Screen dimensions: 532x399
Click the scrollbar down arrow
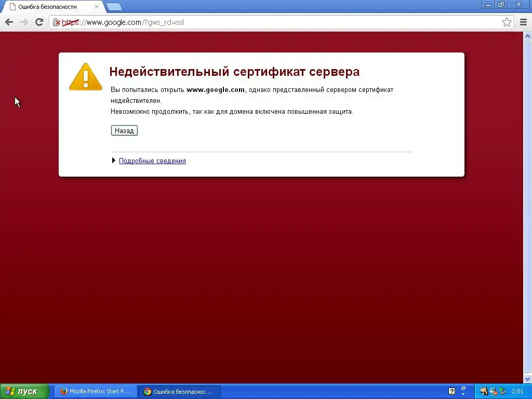(528, 379)
